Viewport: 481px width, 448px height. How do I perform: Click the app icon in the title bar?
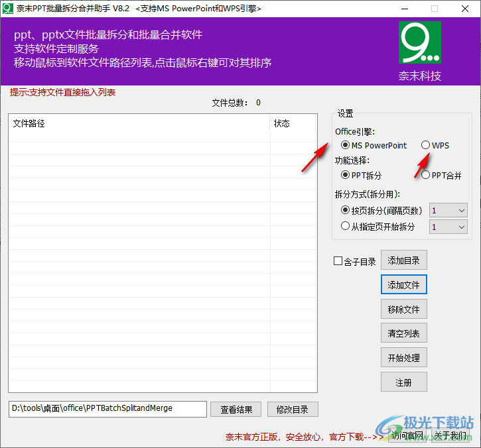[8, 9]
